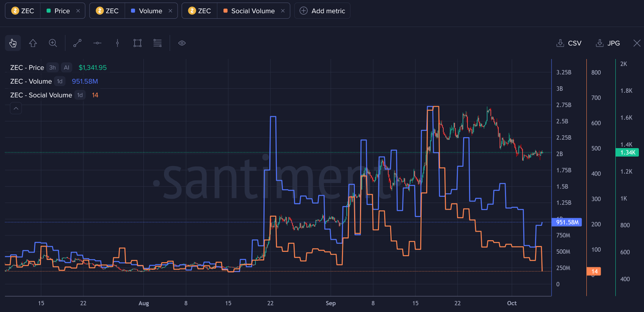Download chart data as CSV
644x312 pixels.
coord(569,43)
